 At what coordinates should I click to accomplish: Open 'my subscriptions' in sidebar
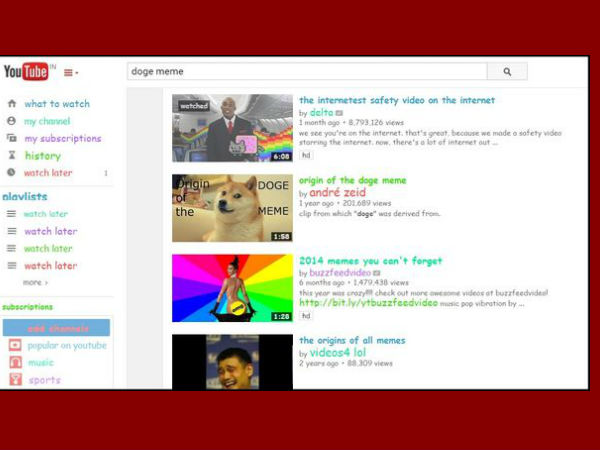click(63, 139)
